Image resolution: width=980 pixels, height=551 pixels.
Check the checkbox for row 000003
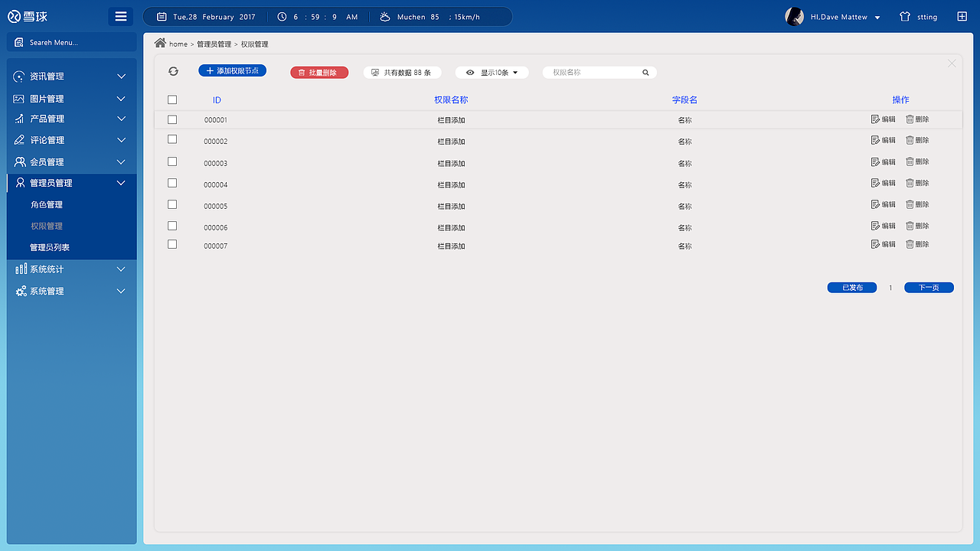(172, 161)
